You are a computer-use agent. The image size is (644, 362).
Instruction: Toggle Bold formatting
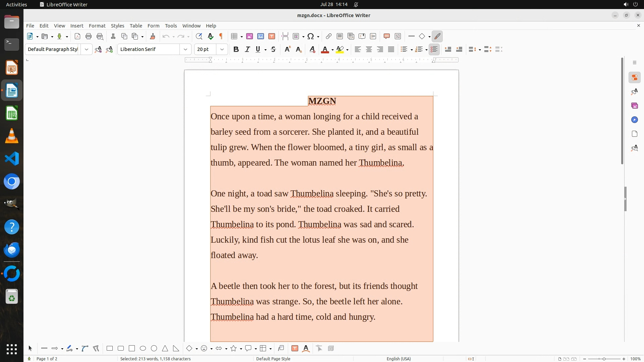(236, 50)
